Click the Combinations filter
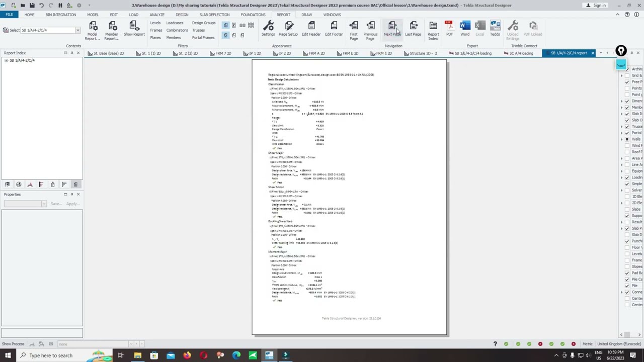The height and width of the screenshot is (362, 644). click(177, 30)
